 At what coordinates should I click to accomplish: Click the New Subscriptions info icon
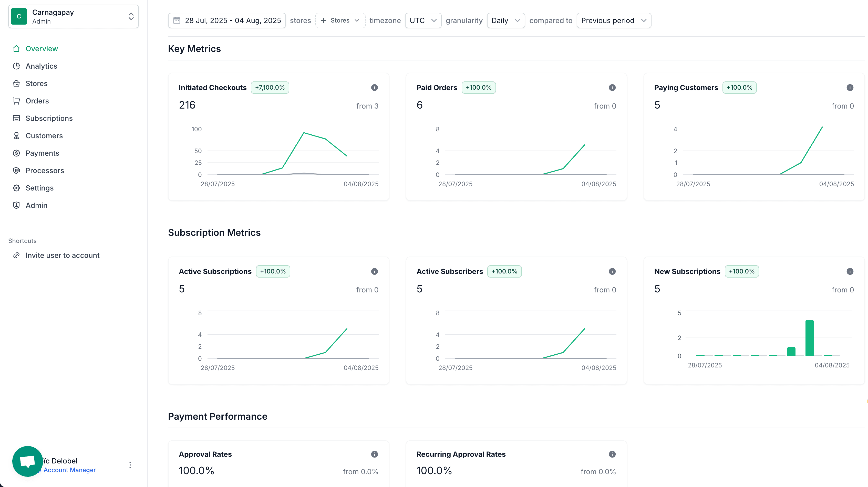pyautogui.click(x=850, y=271)
